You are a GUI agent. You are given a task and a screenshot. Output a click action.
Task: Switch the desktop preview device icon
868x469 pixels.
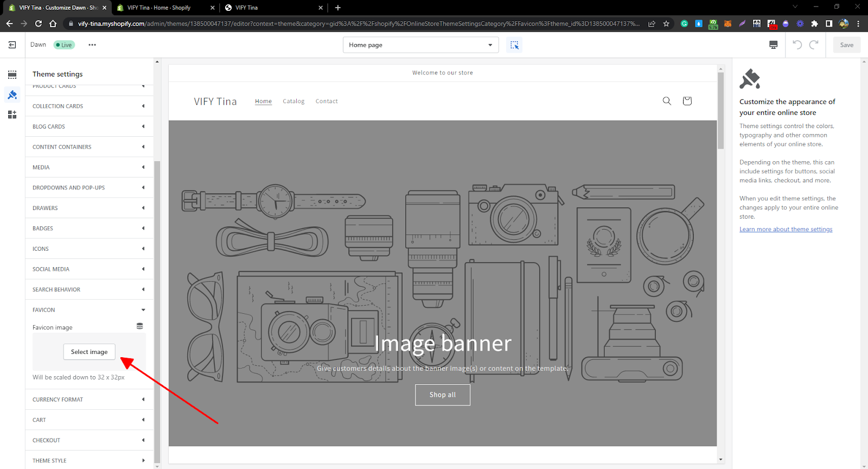(774, 45)
